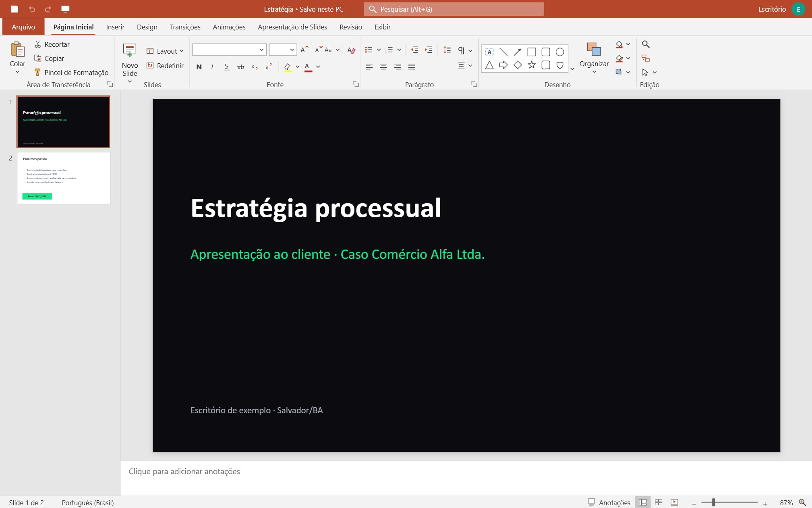The image size is (812, 508).
Task: Open the find magnifier in Edição
Action: pos(646,44)
